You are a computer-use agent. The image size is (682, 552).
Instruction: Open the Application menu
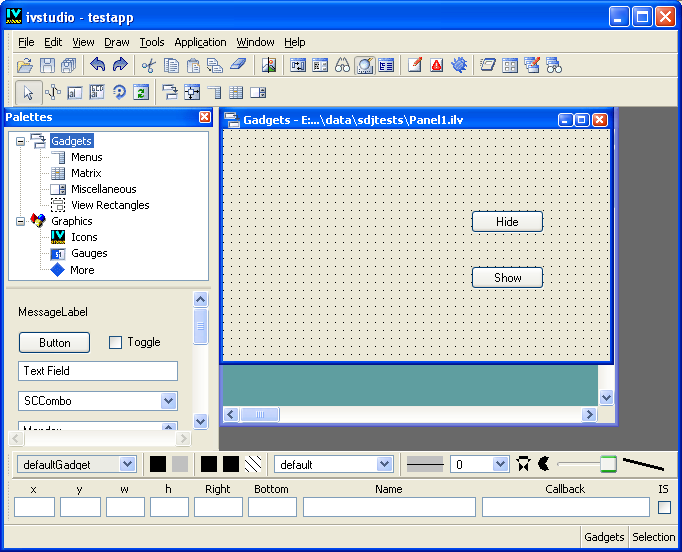pyautogui.click(x=200, y=42)
